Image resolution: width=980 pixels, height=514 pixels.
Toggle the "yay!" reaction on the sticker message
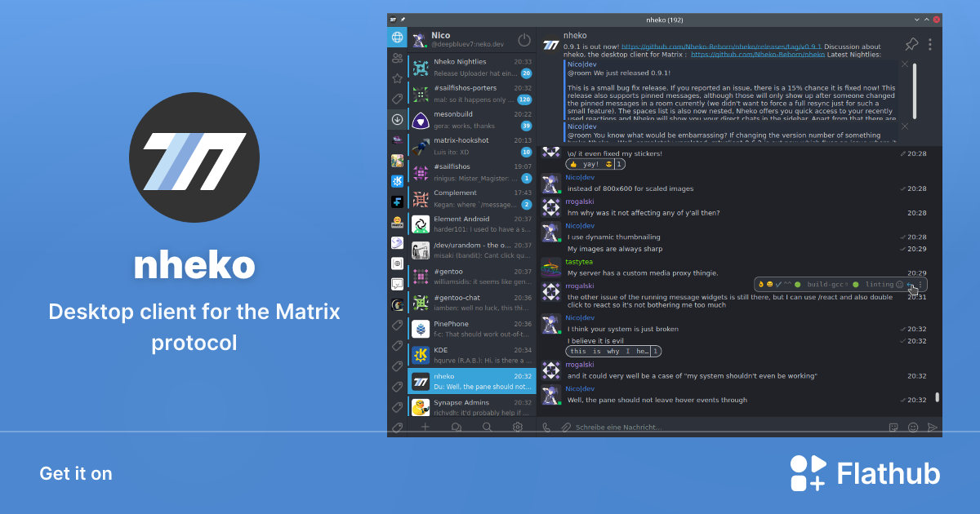(594, 163)
